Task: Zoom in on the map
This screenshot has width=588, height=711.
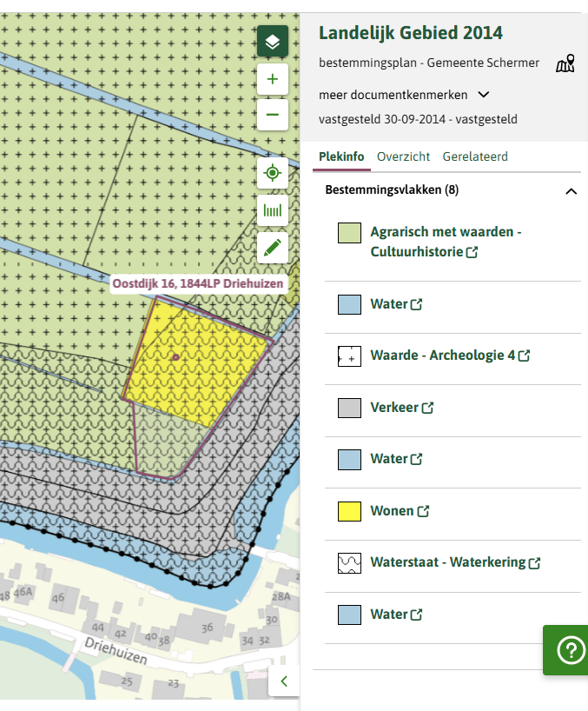Action: pyautogui.click(x=273, y=79)
